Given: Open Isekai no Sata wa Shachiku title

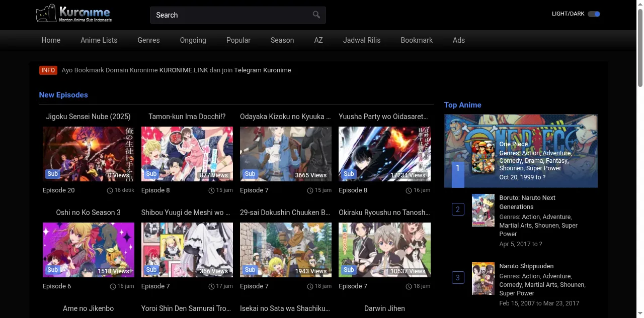Looking at the screenshot, I should 286,308.
